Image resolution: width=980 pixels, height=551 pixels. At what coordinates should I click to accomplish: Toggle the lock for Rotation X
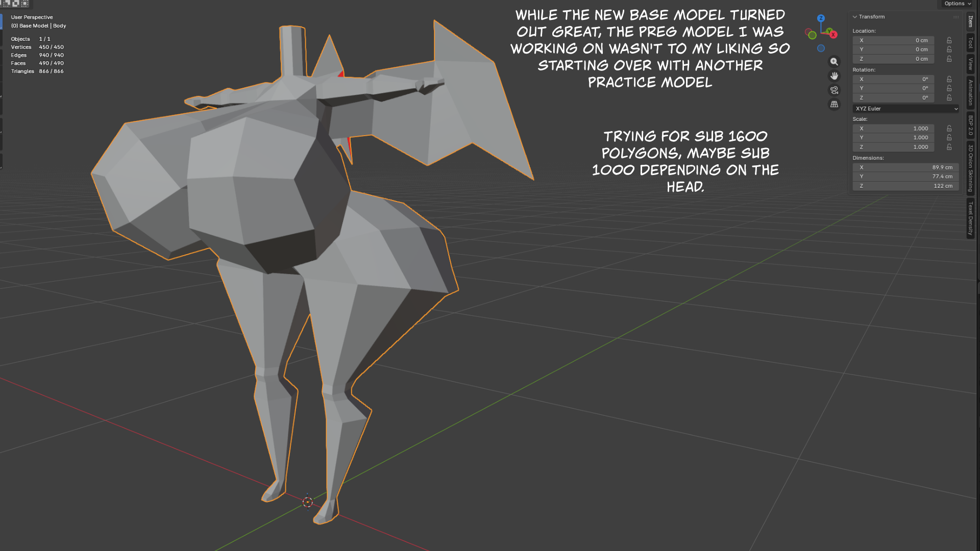point(949,79)
